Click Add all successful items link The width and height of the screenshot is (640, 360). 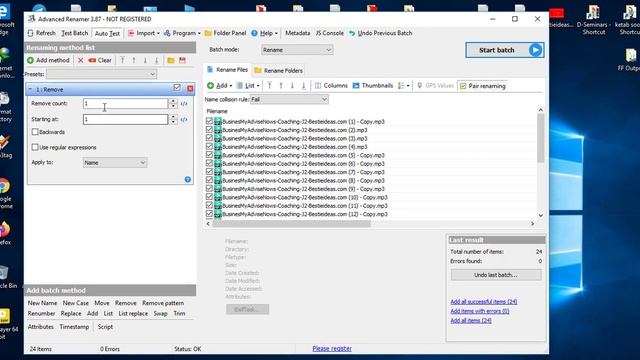tap(484, 302)
